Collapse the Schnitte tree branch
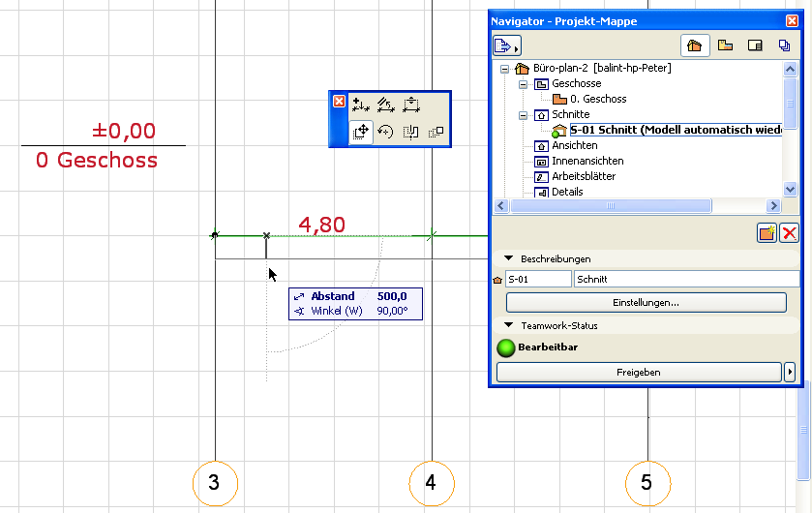The image size is (812, 513). (523, 115)
